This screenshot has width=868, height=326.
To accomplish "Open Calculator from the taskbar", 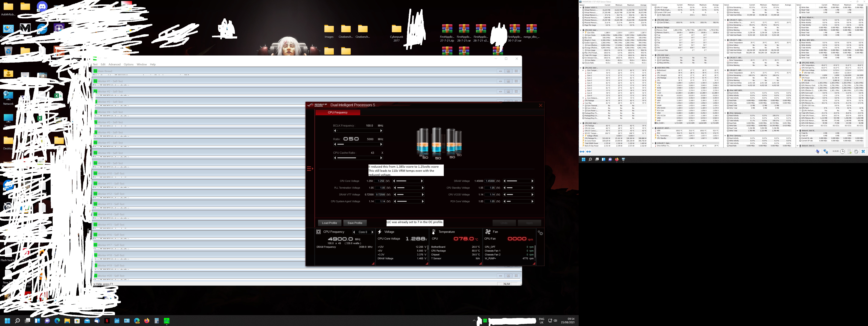I will [x=157, y=321].
